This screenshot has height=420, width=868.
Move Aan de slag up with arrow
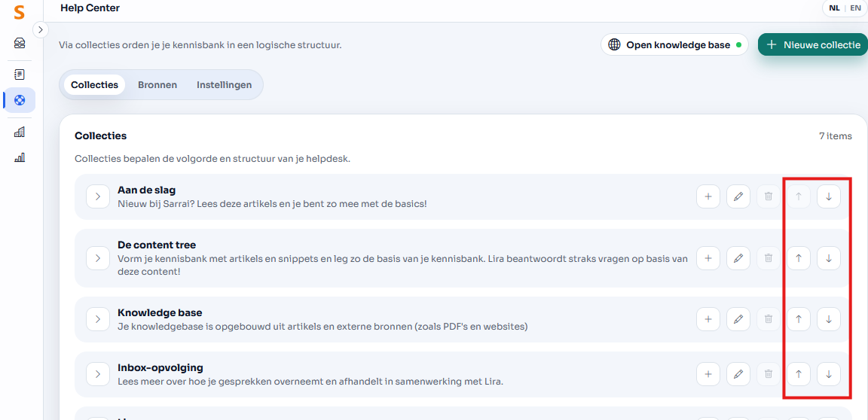point(798,196)
